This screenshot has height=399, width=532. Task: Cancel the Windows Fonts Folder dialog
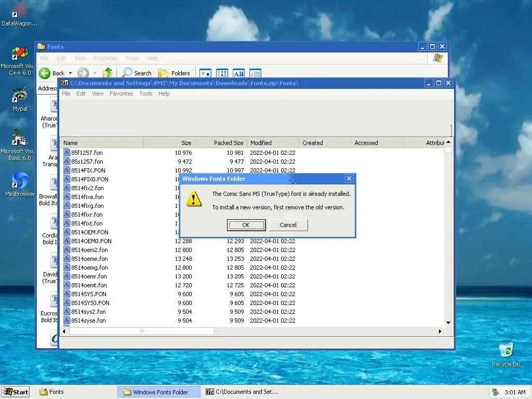click(288, 225)
